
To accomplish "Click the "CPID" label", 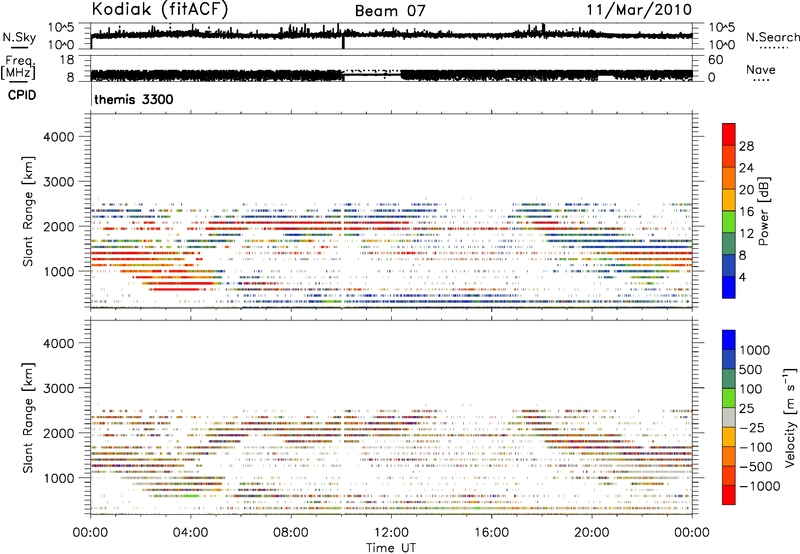I will point(22,95).
